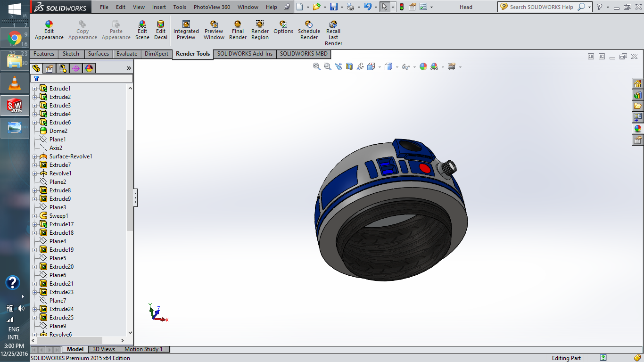The height and width of the screenshot is (362, 644).
Task: Open the Apply Scene dropdown arrow
Action: point(443,67)
